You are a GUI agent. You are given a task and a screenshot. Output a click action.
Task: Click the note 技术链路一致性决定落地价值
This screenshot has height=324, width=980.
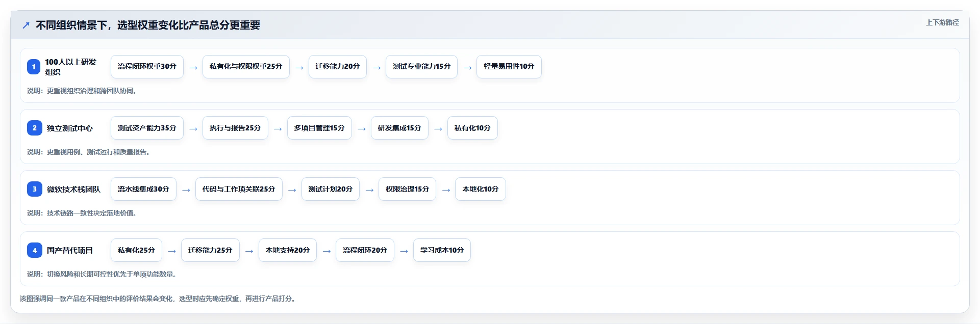82,213
